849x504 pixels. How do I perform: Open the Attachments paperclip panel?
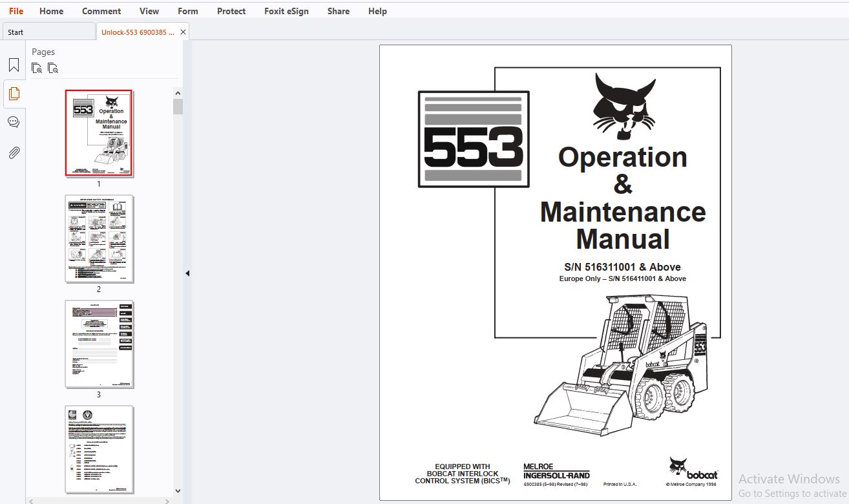coord(14,152)
